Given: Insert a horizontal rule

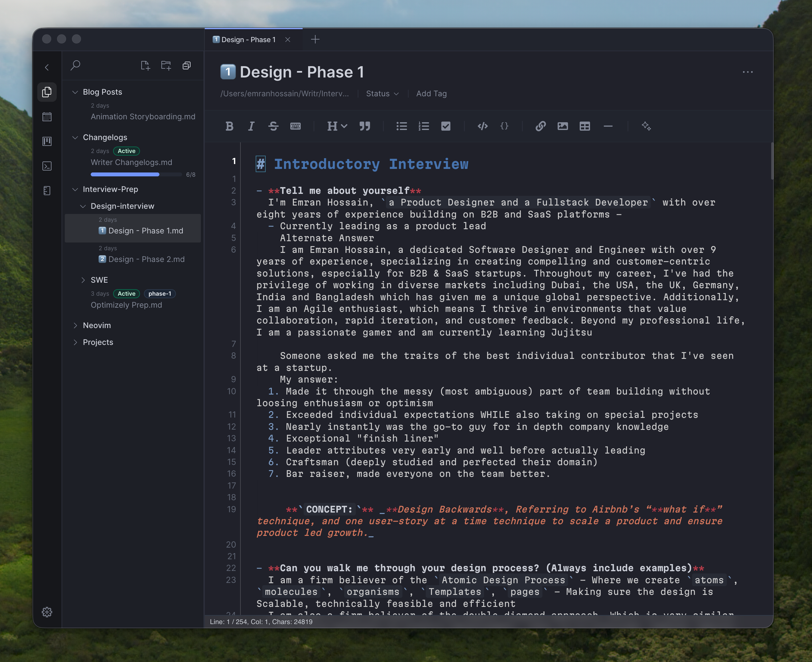Looking at the screenshot, I should pos(608,126).
